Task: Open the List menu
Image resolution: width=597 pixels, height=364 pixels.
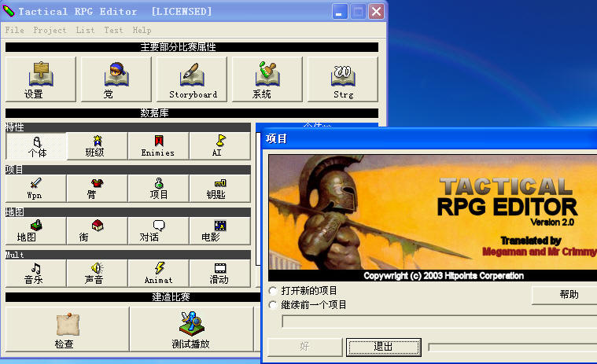Action: [x=85, y=30]
